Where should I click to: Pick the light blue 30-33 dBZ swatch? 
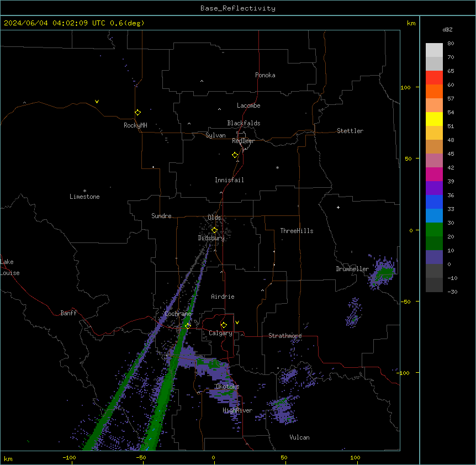tap(434, 216)
